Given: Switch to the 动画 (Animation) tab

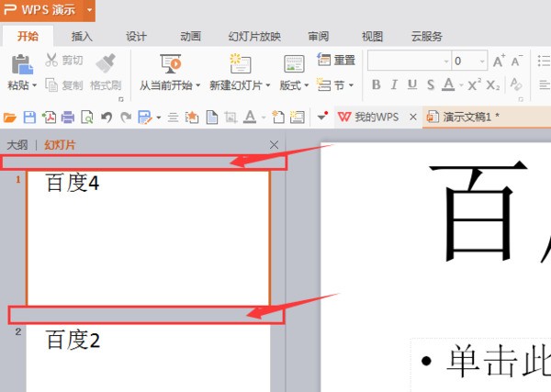Looking at the screenshot, I should (190, 36).
